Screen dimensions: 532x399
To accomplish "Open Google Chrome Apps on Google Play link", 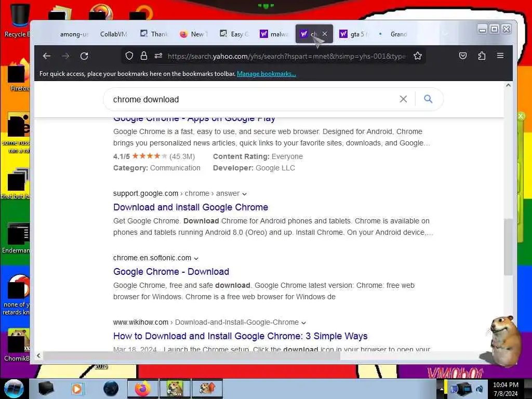I will (x=194, y=119).
